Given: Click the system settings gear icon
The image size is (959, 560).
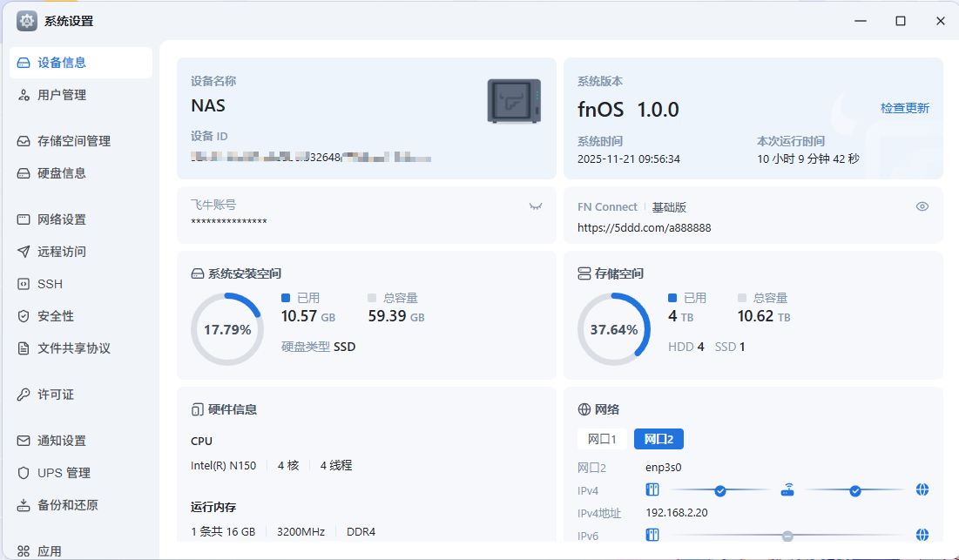Looking at the screenshot, I should (x=27, y=21).
